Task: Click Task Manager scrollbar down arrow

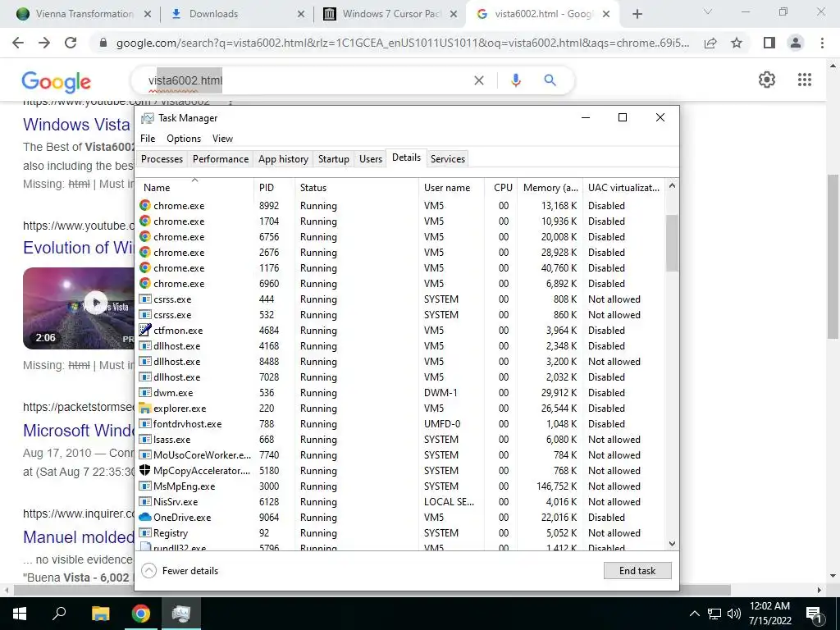Action: click(672, 544)
